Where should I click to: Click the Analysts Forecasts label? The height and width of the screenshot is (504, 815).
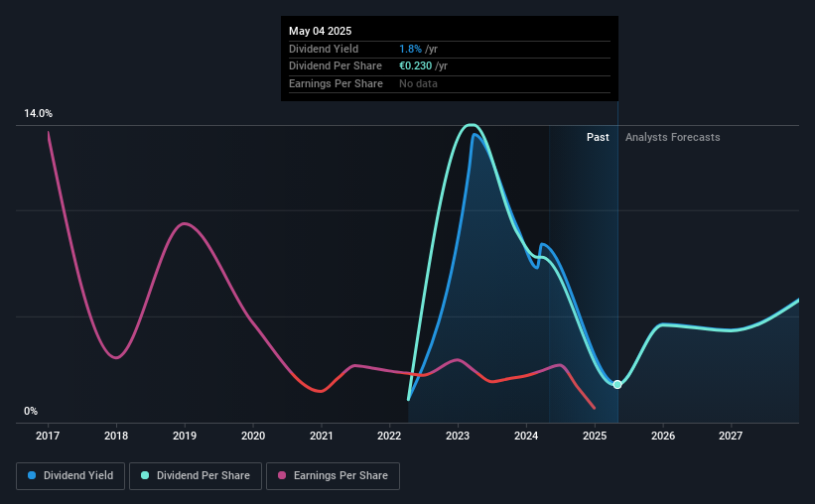[673, 137]
